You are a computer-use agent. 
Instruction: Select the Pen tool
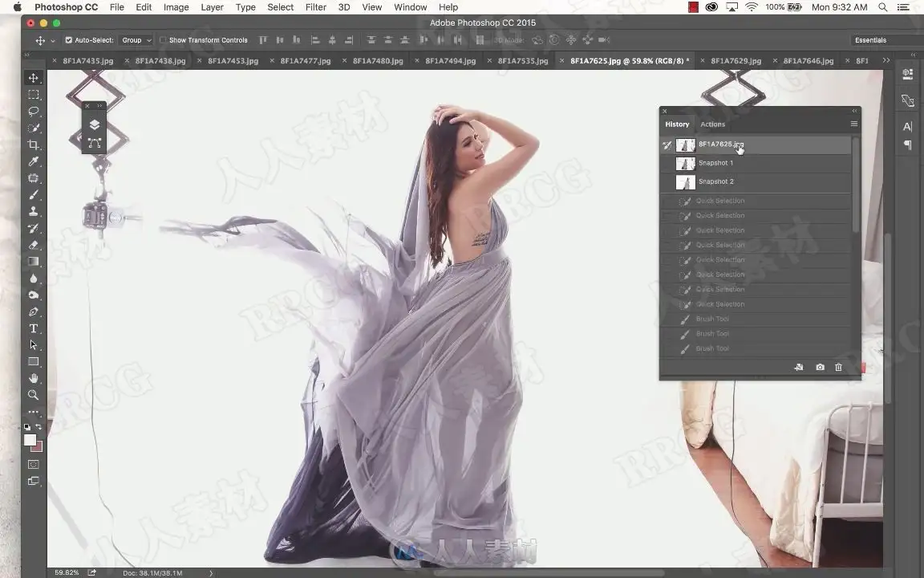(34, 311)
